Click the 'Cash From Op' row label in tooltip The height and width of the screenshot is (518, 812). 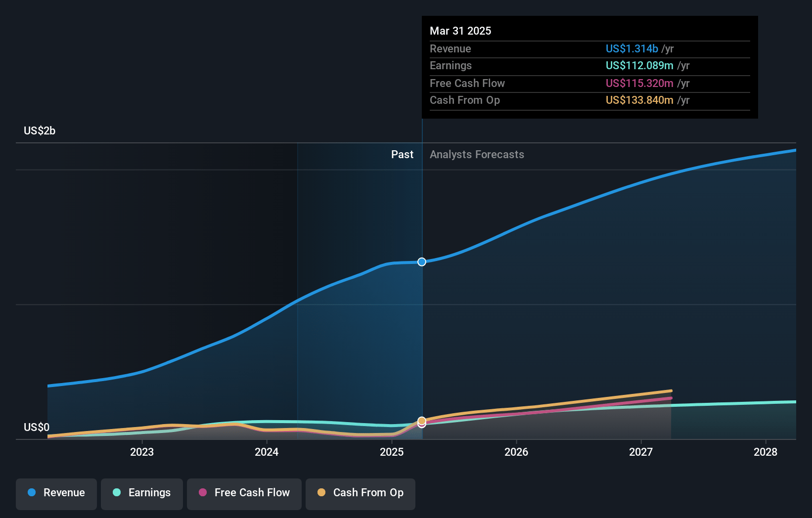[465, 100]
